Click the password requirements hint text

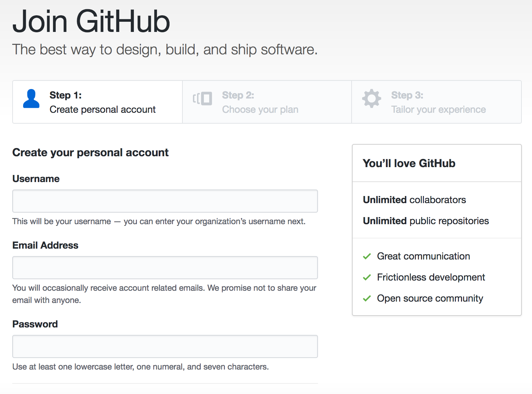tap(141, 367)
